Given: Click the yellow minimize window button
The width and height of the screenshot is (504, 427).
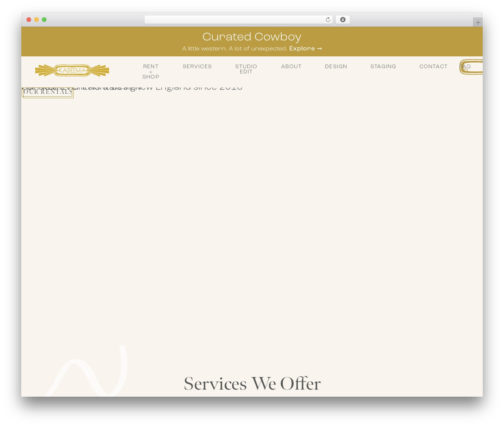Looking at the screenshot, I should coord(36,20).
